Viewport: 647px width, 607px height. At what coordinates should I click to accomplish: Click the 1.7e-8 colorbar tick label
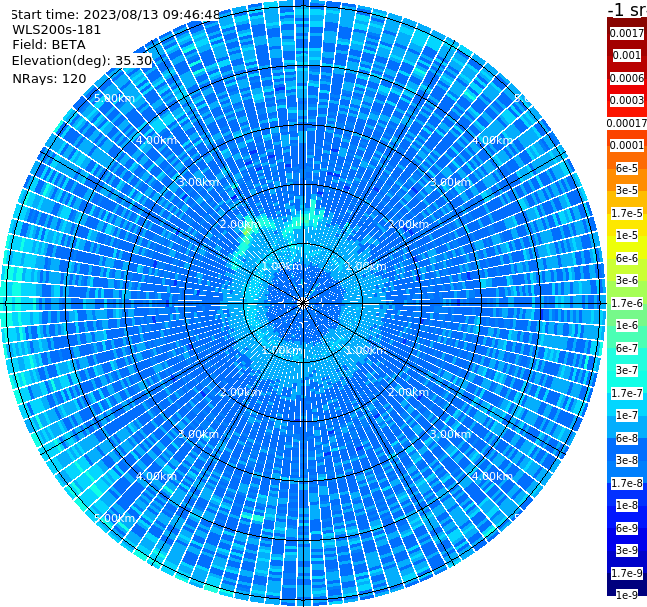(x=627, y=483)
